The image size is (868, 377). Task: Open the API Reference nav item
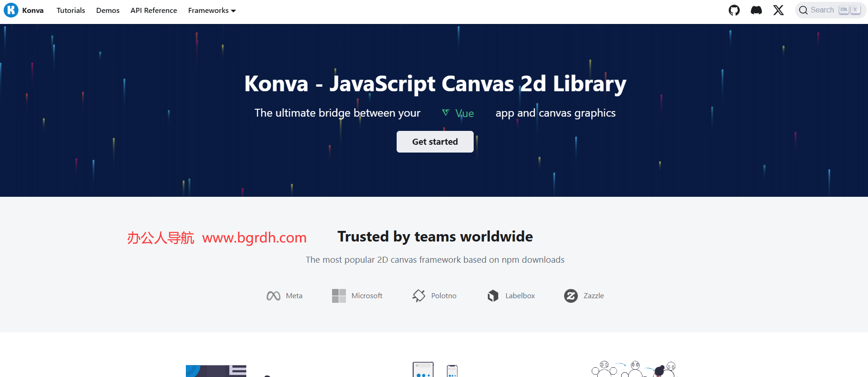[154, 11]
